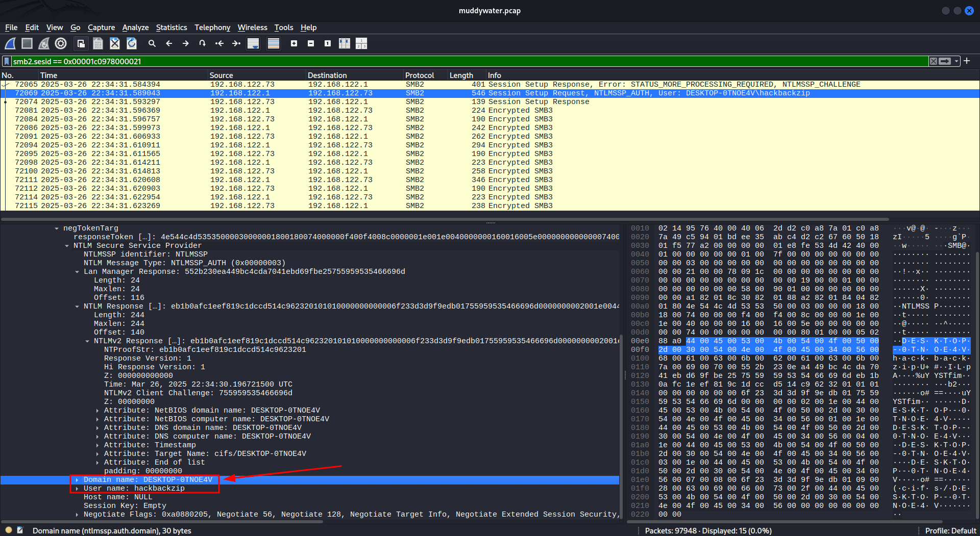The height and width of the screenshot is (536, 980).
Task: Open expert information from status bar
Action: click(9, 530)
